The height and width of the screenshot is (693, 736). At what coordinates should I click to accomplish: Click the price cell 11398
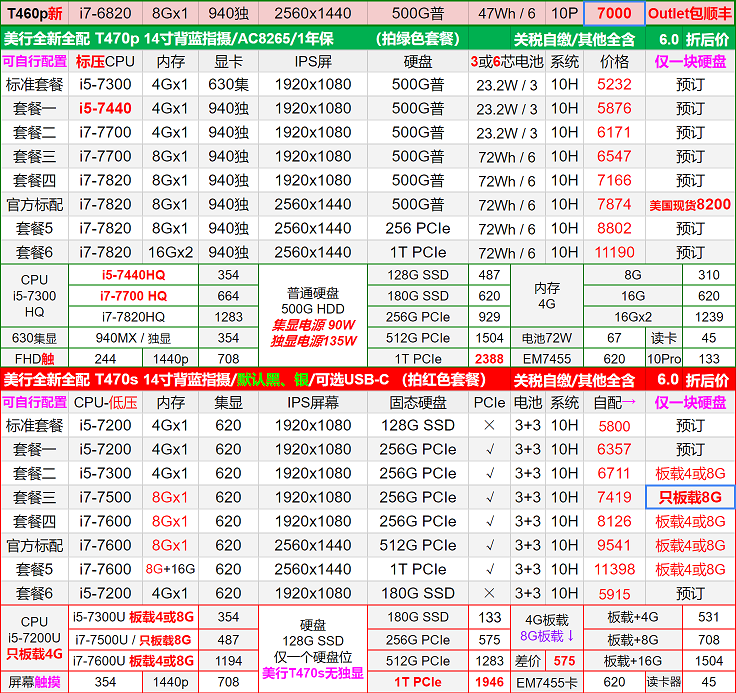[x=614, y=569]
